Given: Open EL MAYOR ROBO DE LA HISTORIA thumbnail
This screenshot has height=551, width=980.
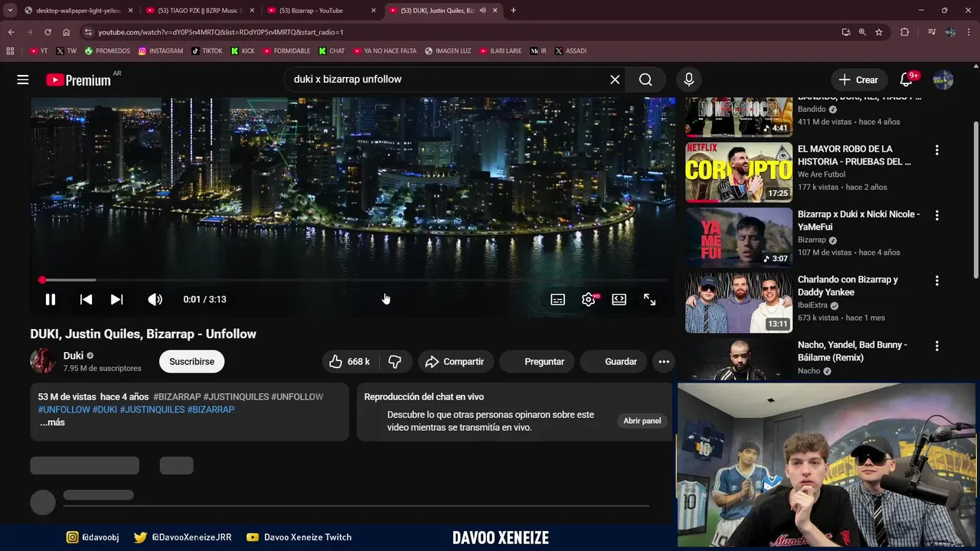Looking at the screenshot, I should 739,172.
